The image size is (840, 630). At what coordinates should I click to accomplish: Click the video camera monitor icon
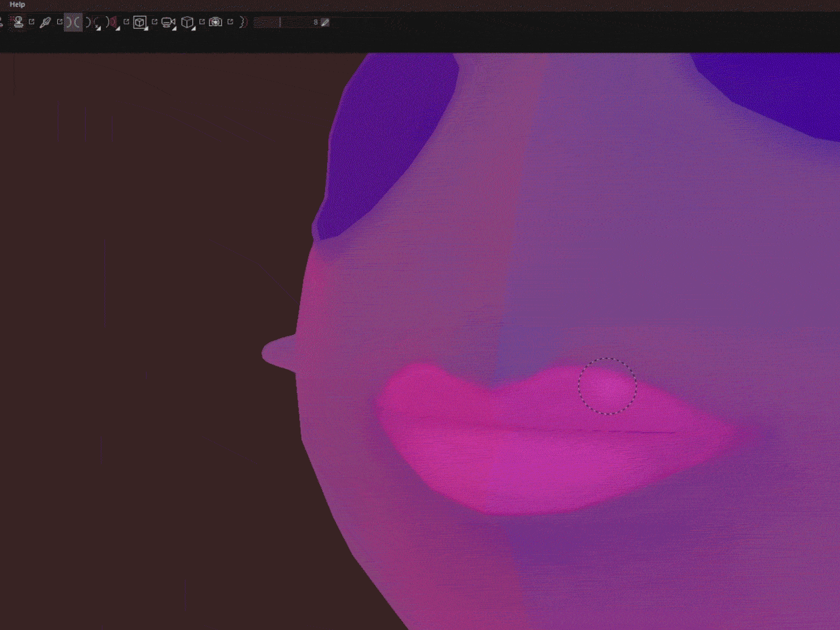point(168,23)
